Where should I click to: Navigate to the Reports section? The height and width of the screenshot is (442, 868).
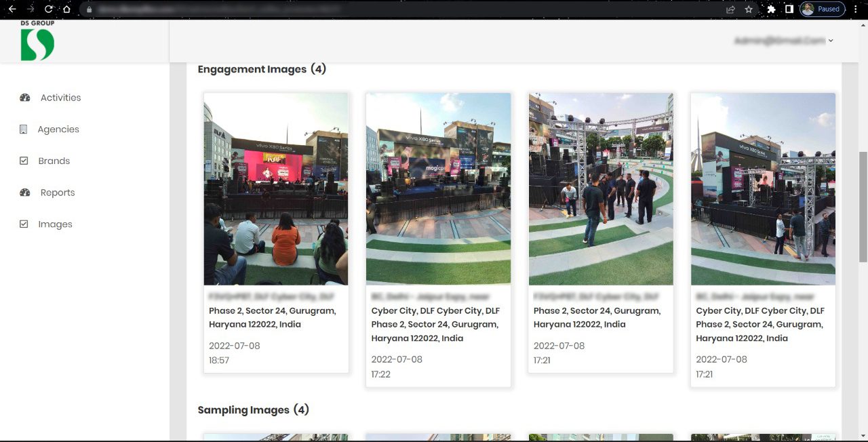58,193
